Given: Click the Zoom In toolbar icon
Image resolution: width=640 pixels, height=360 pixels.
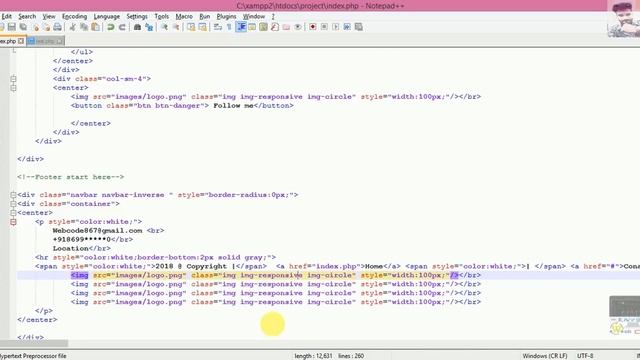Looking at the screenshot, I should (164, 27).
